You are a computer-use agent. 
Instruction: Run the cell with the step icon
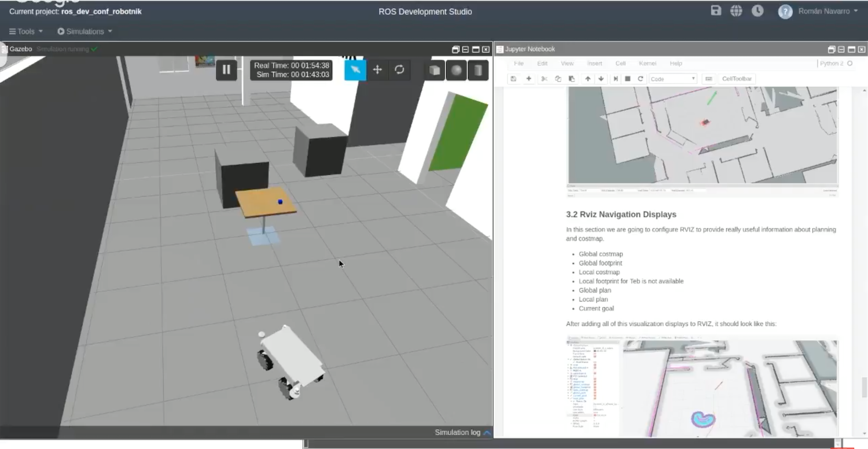pyautogui.click(x=616, y=79)
